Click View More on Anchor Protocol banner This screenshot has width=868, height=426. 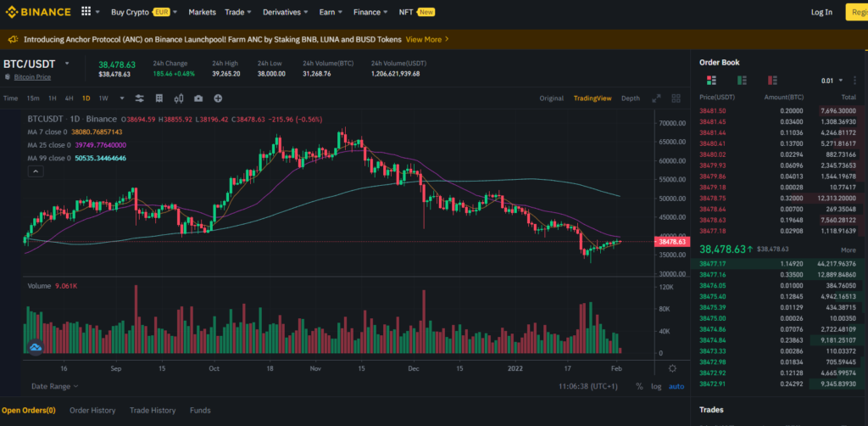point(427,39)
